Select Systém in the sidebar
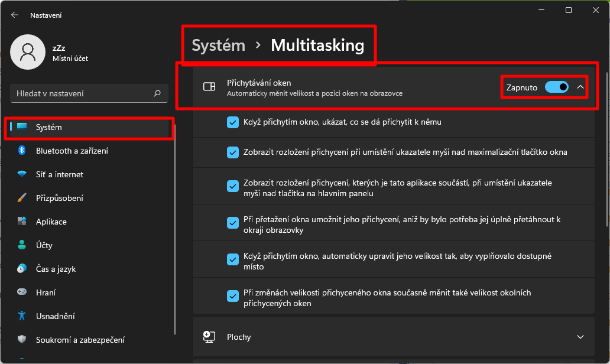This screenshot has height=364, width=610. click(x=48, y=127)
